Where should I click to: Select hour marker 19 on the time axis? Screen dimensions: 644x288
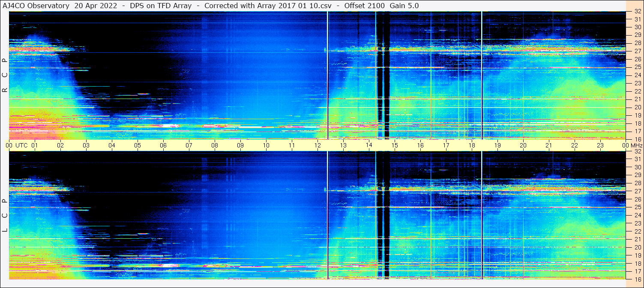(497, 145)
